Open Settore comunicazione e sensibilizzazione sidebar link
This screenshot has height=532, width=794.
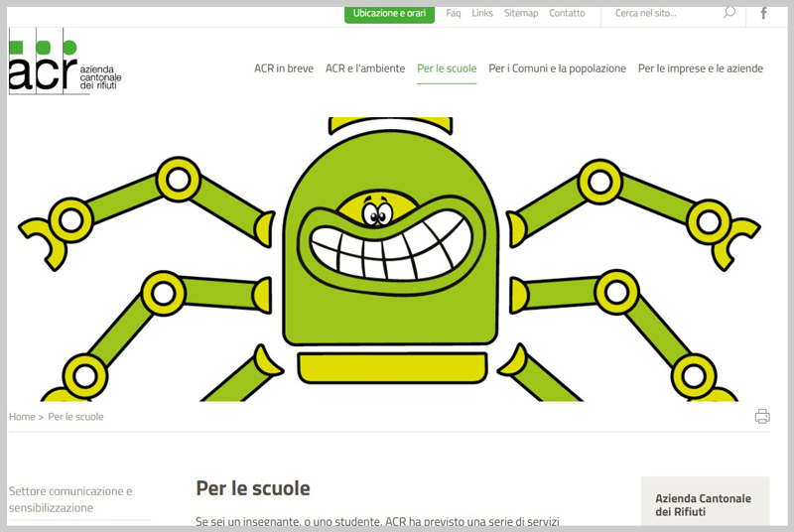tap(70, 499)
